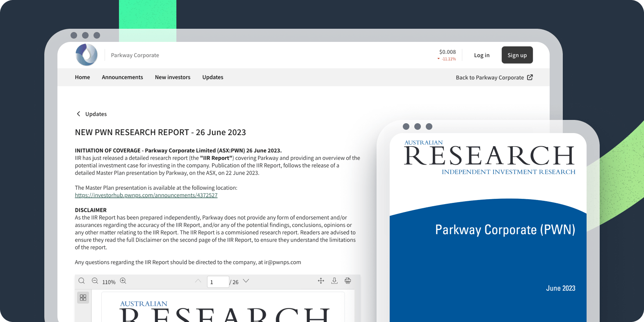The image size is (644, 322).
Task: Click the $0.008 share price
Action: (x=448, y=52)
